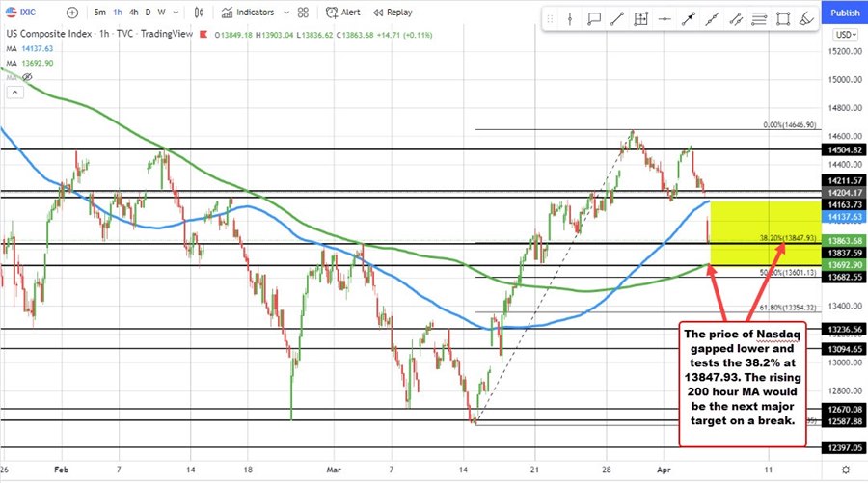Click the green 13692.90 MA price tag
The image size is (868, 483).
point(845,265)
